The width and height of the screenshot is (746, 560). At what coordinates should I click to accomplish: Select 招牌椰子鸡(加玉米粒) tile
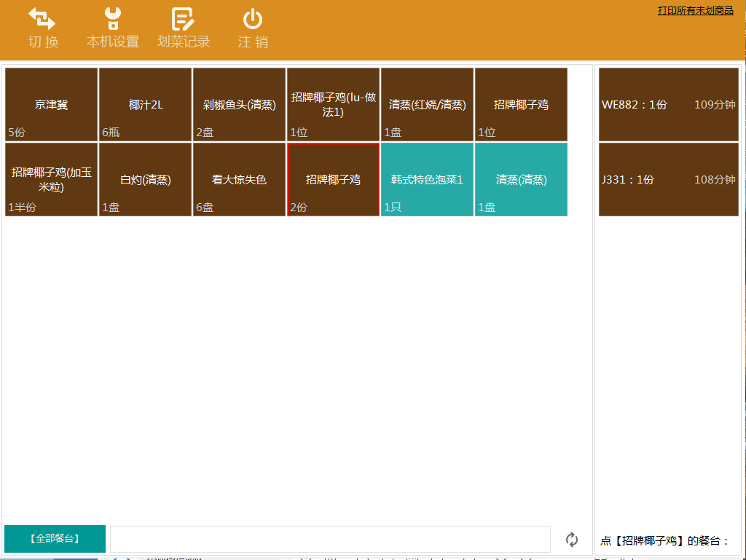(51, 180)
